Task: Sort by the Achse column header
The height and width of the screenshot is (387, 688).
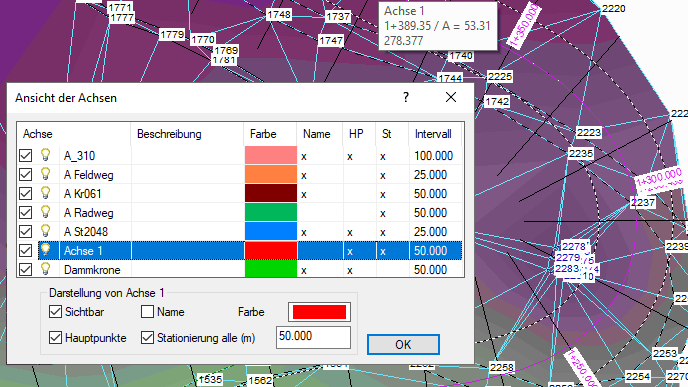Action: click(74, 134)
